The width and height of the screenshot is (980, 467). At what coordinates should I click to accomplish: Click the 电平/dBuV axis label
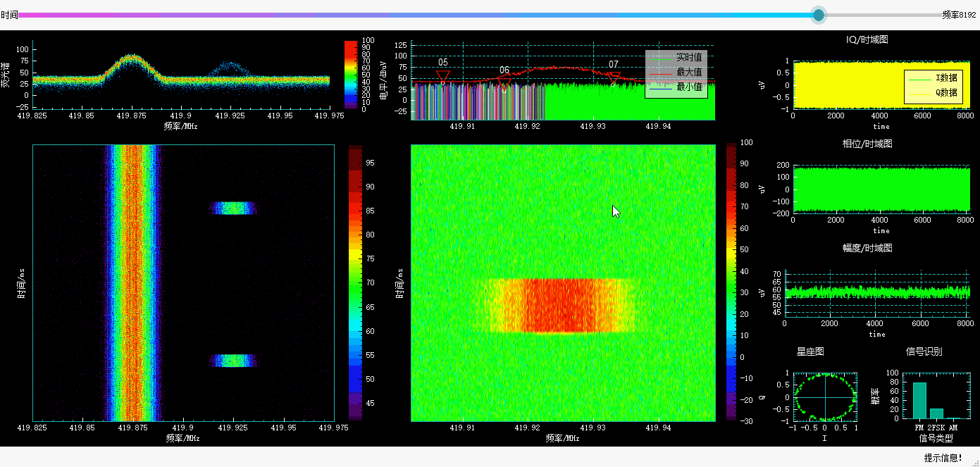tap(383, 80)
